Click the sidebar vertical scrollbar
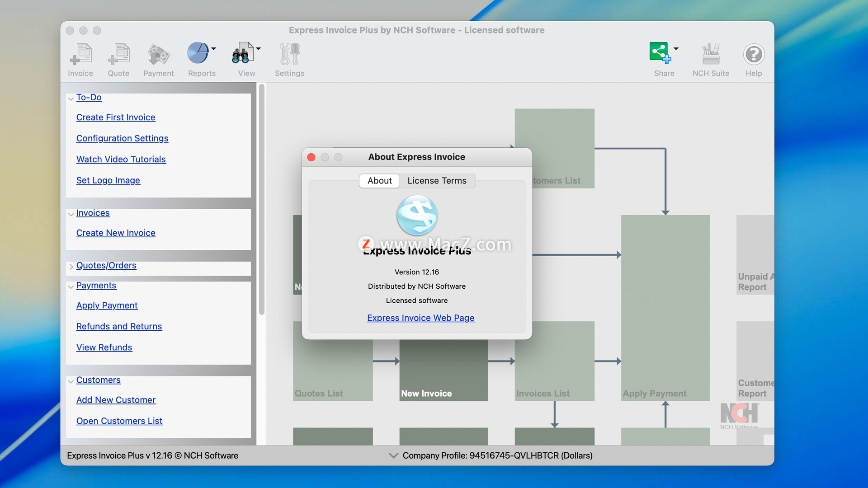 pos(261,199)
